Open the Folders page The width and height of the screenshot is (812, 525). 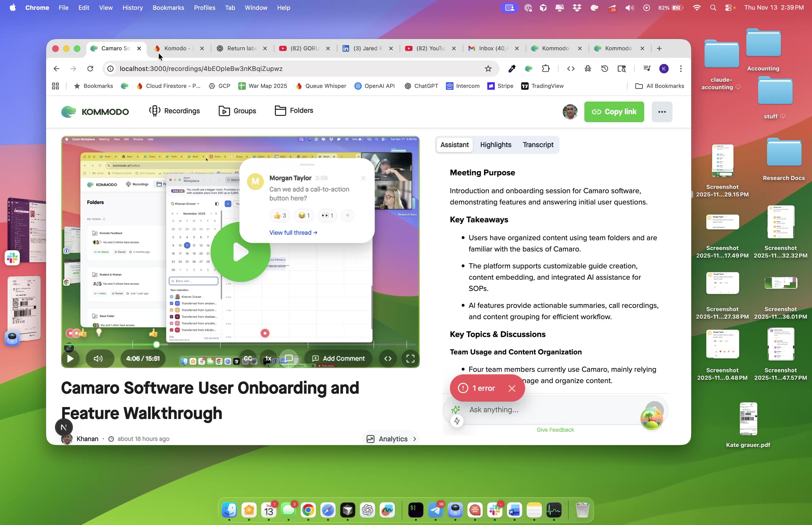[x=294, y=110]
